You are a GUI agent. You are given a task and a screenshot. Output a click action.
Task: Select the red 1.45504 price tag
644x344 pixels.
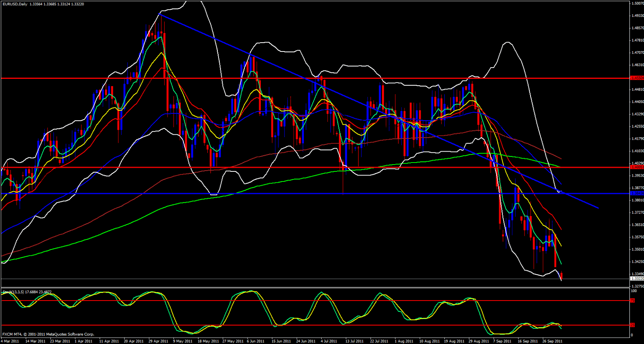(637, 78)
